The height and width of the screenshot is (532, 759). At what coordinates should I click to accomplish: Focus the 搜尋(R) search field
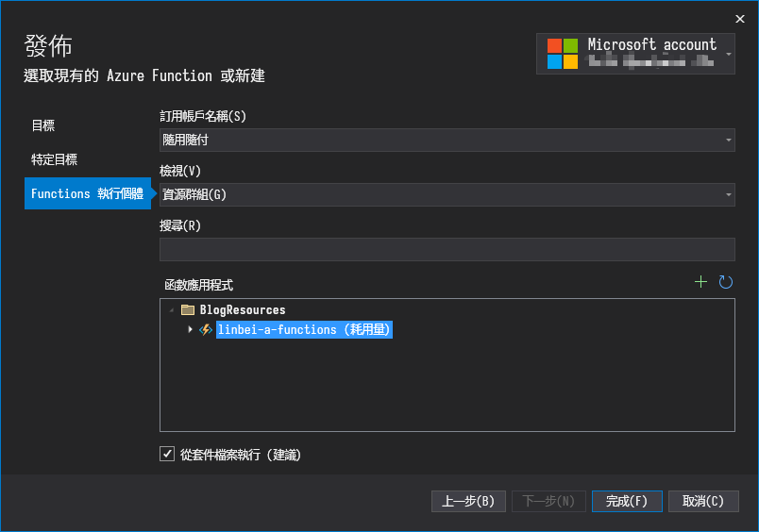coord(447,250)
